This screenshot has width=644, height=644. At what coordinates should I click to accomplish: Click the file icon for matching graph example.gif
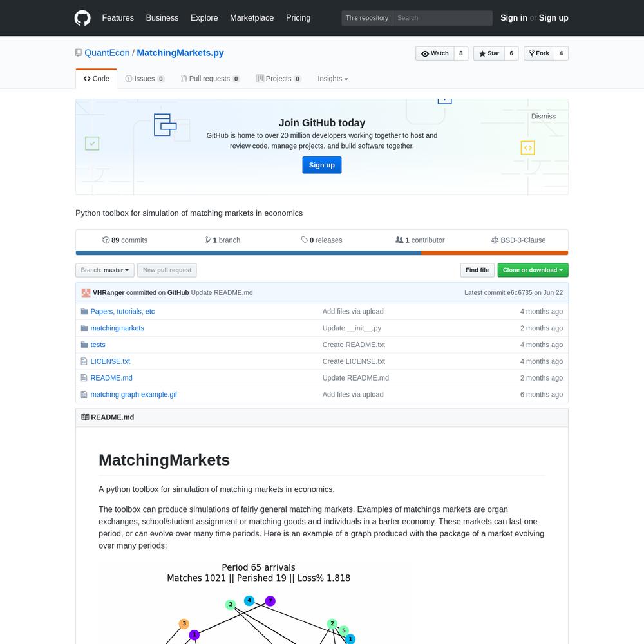pos(84,394)
